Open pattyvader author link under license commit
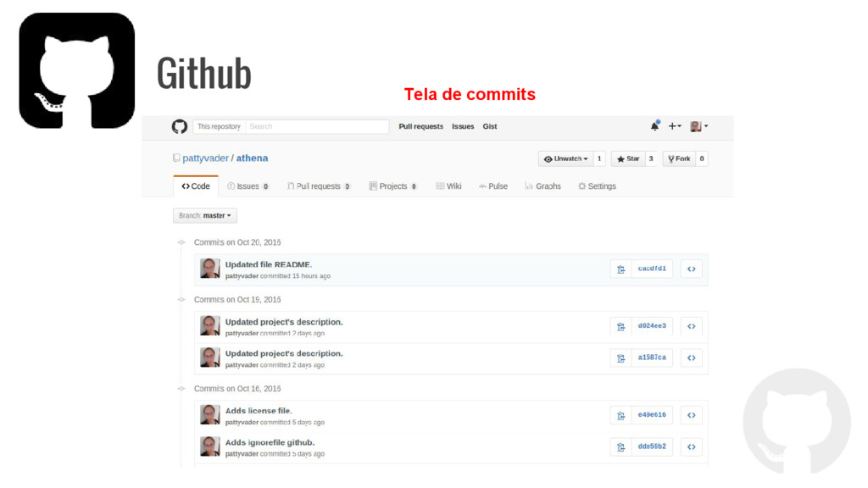This screenshot has width=868, height=488. 242,422
